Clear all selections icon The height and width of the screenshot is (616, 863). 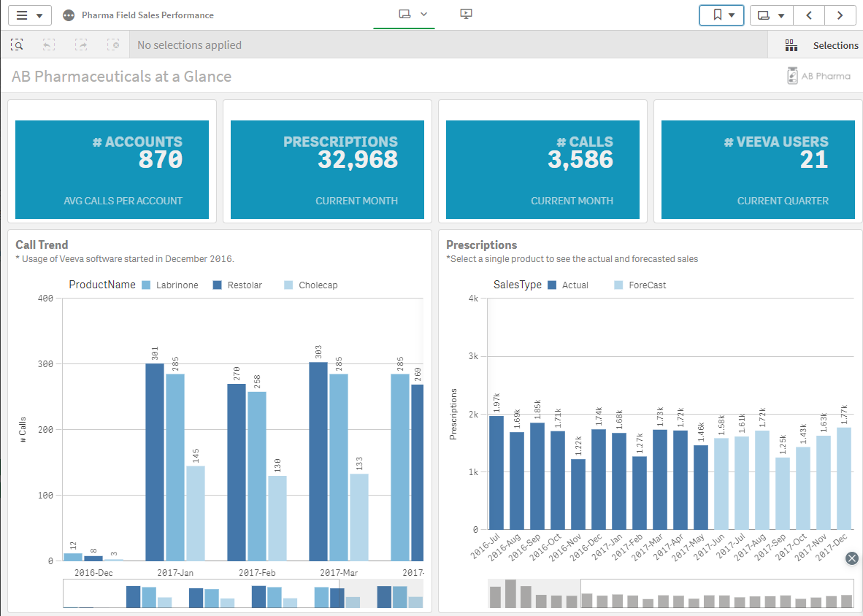tap(113, 45)
